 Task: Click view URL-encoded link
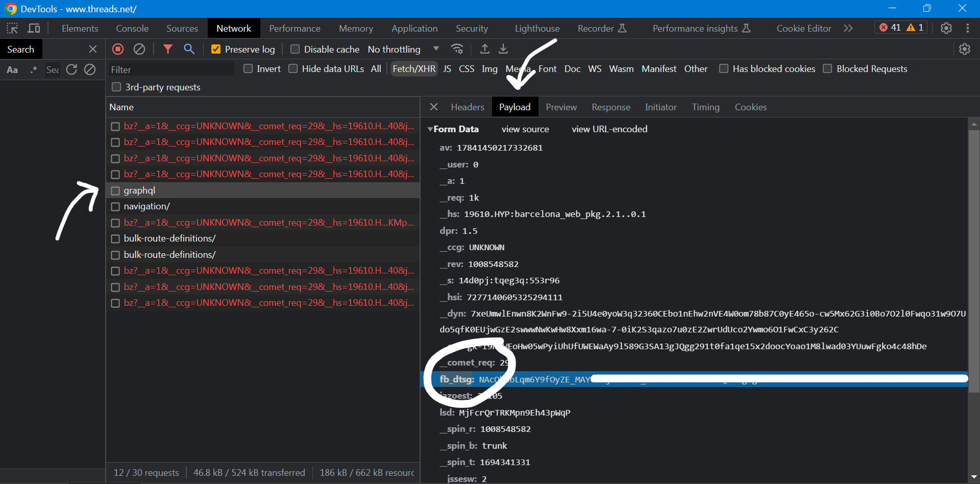[609, 129]
